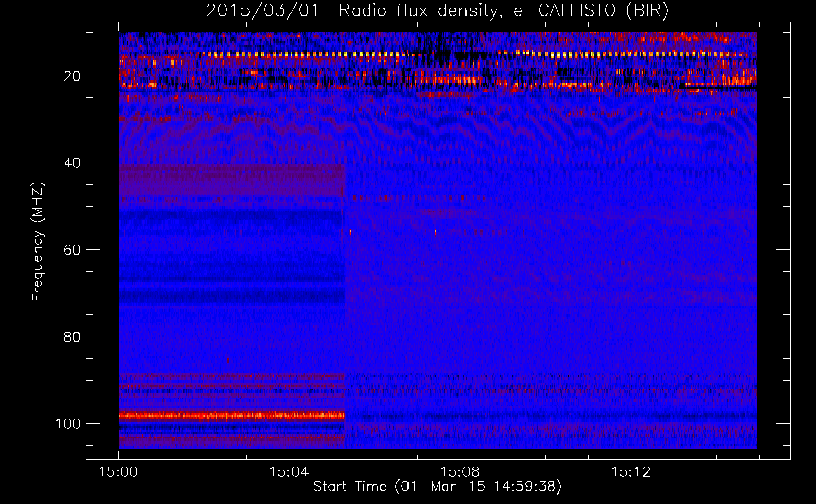Click the 100 frequency tick label
The height and width of the screenshot is (504, 816).
point(68,423)
